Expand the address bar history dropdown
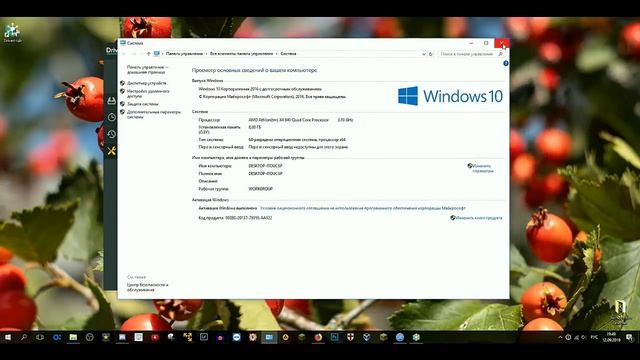This screenshot has height=360, width=640. [424, 54]
